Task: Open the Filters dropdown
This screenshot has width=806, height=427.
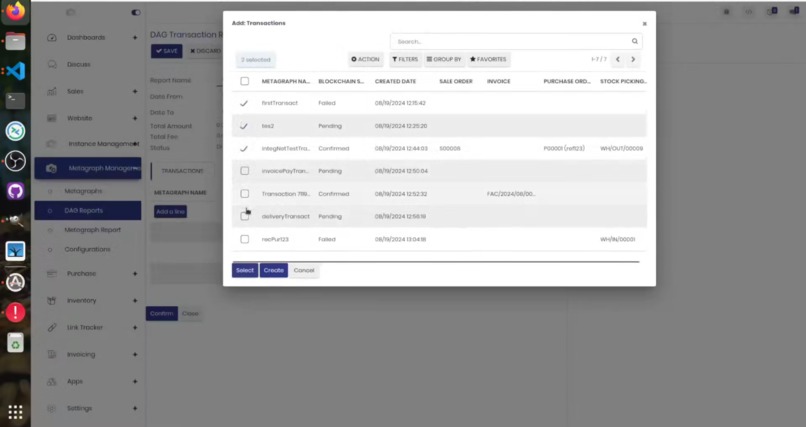Action: click(405, 60)
